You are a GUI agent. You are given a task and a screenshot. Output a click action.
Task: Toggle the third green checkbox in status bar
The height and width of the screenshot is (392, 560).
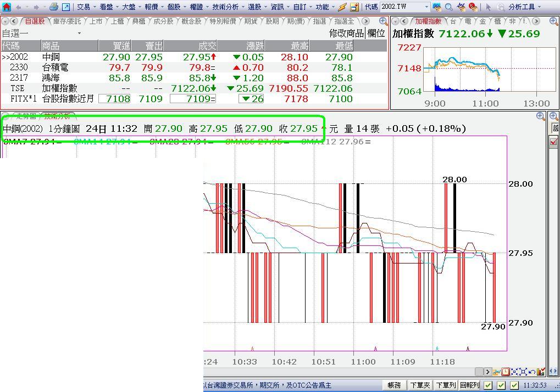coord(514,385)
